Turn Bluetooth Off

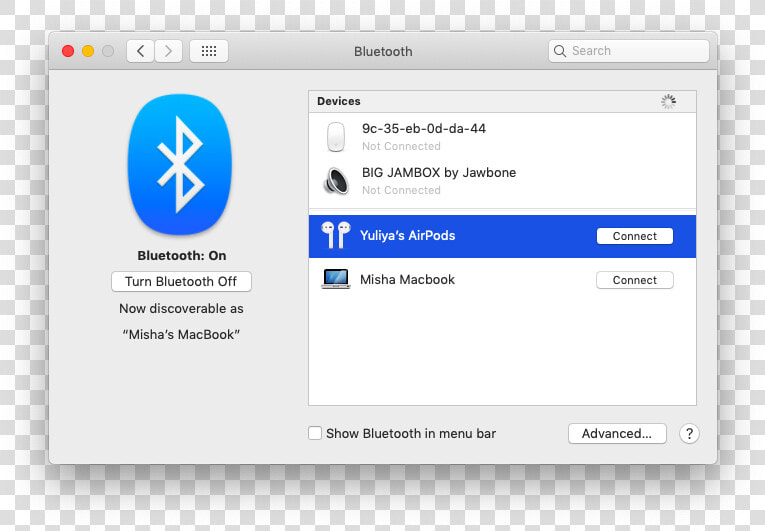point(181,282)
